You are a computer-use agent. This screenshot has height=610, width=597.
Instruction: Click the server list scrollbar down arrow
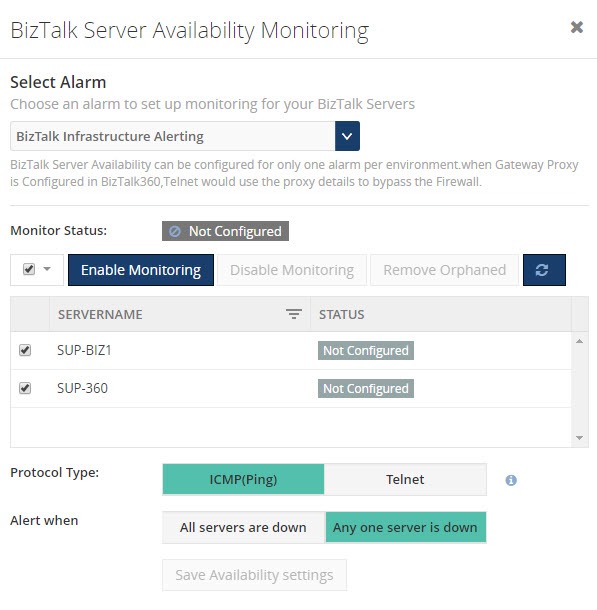579,438
